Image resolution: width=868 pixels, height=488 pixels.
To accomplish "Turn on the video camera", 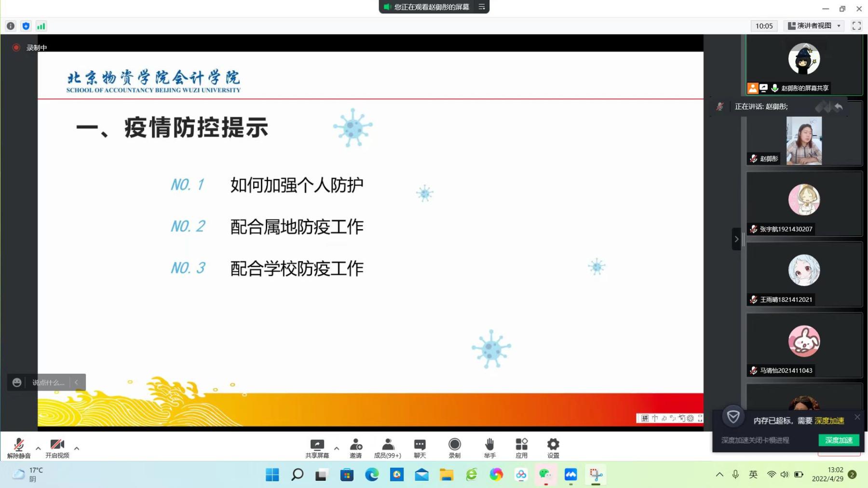I will (57, 447).
